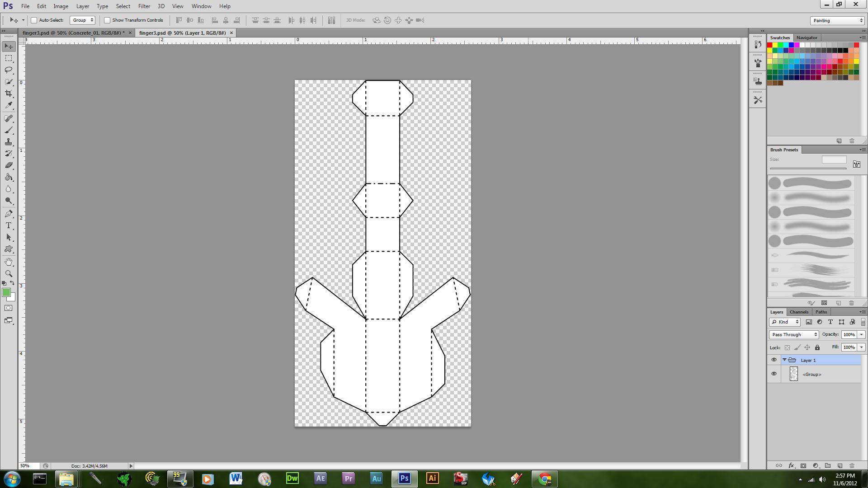Image resolution: width=868 pixels, height=488 pixels.
Task: Select the Move tool in the toolbox
Action: pos(9,47)
